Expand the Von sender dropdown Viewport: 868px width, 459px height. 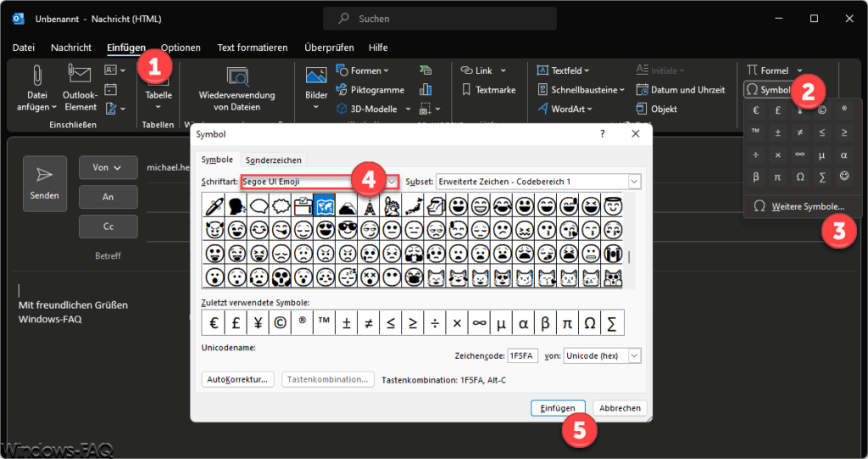(117, 167)
